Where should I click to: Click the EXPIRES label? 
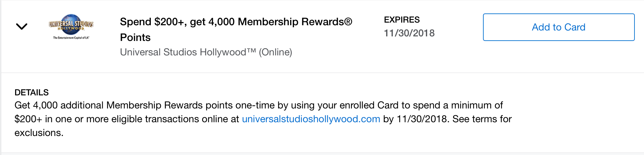click(402, 20)
